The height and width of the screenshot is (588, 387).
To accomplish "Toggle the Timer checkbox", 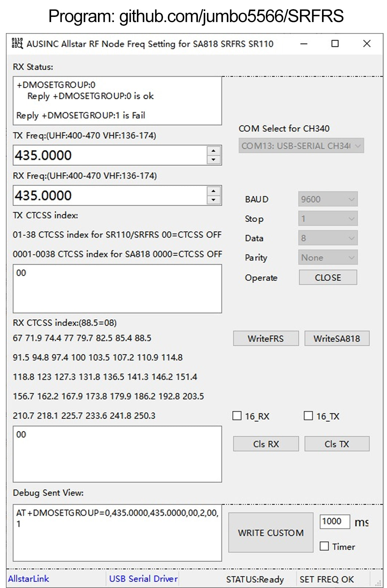I will coord(324,546).
